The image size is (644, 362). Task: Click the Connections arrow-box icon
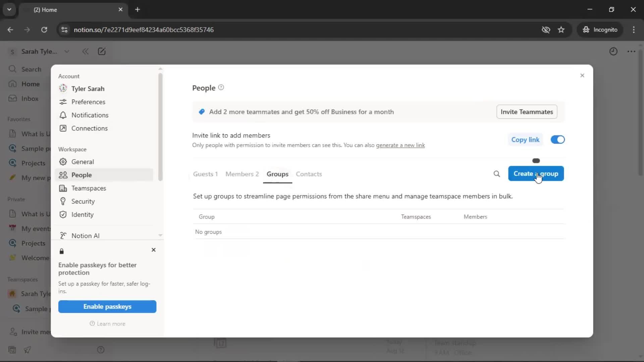(63, 128)
